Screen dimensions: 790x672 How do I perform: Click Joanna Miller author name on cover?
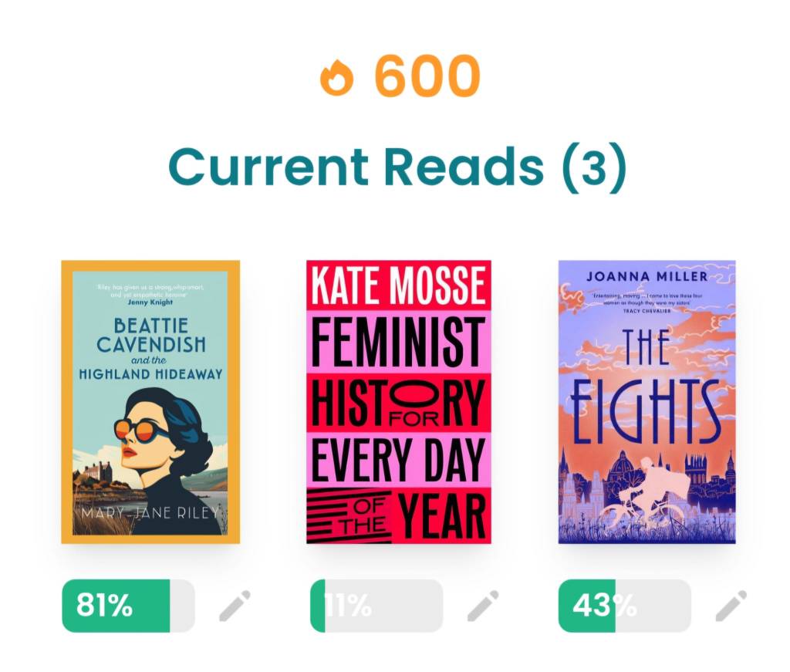coord(647,276)
